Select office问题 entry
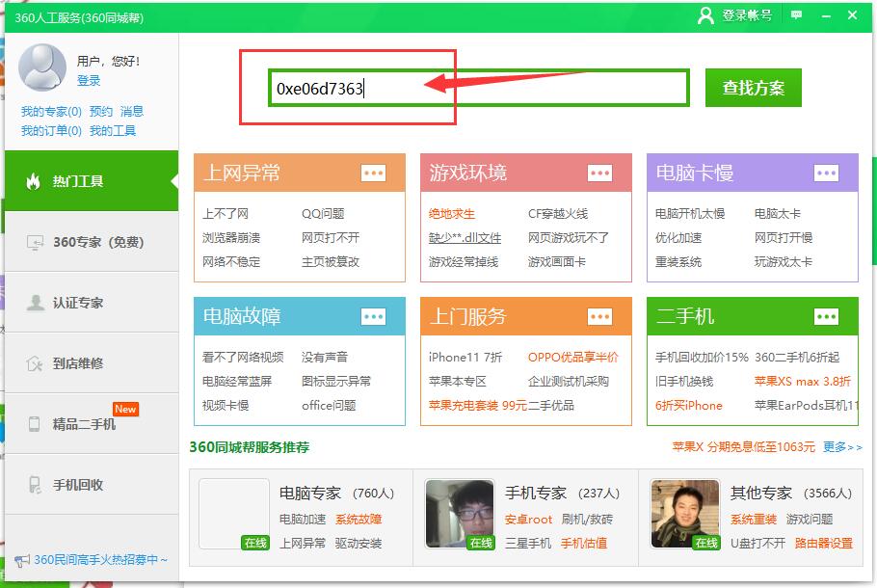Screen dimensions: 877x588 [x=329, y=406]
